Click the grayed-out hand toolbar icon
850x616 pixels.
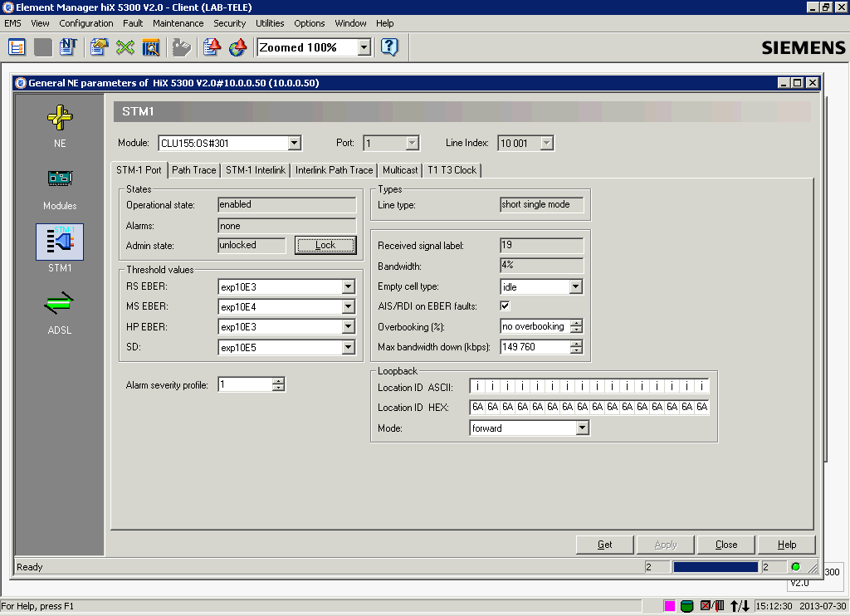point(182,47)
